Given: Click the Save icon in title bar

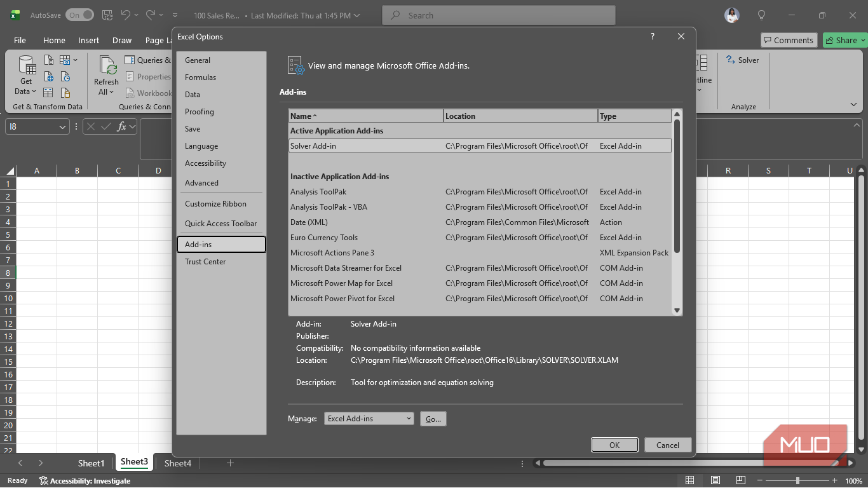Looking at the screenshot, I should coord(107,15).
